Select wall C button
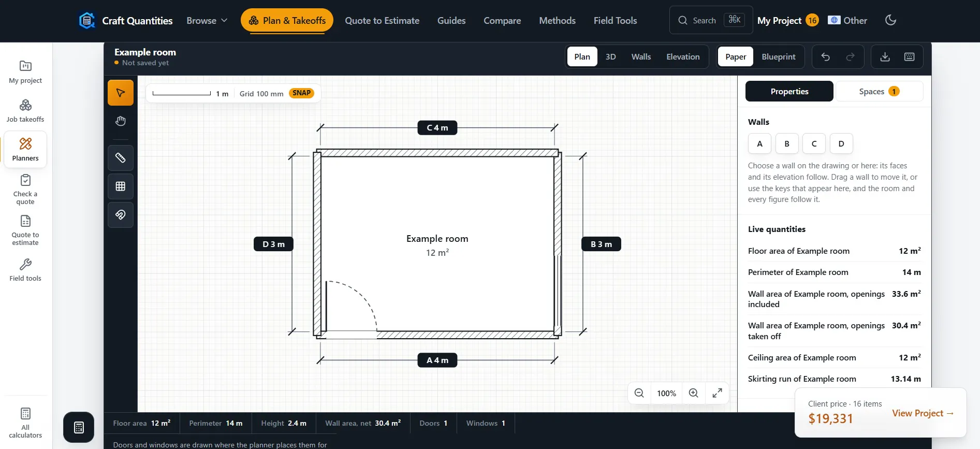This screenshot has height=449, width=980. (x=814, y=143)
